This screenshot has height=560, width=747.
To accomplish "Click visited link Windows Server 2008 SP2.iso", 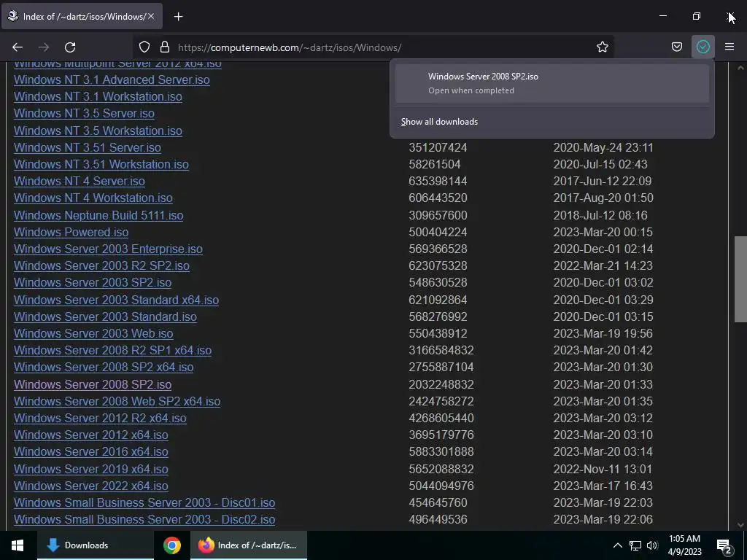I will (x=93, y=384).
